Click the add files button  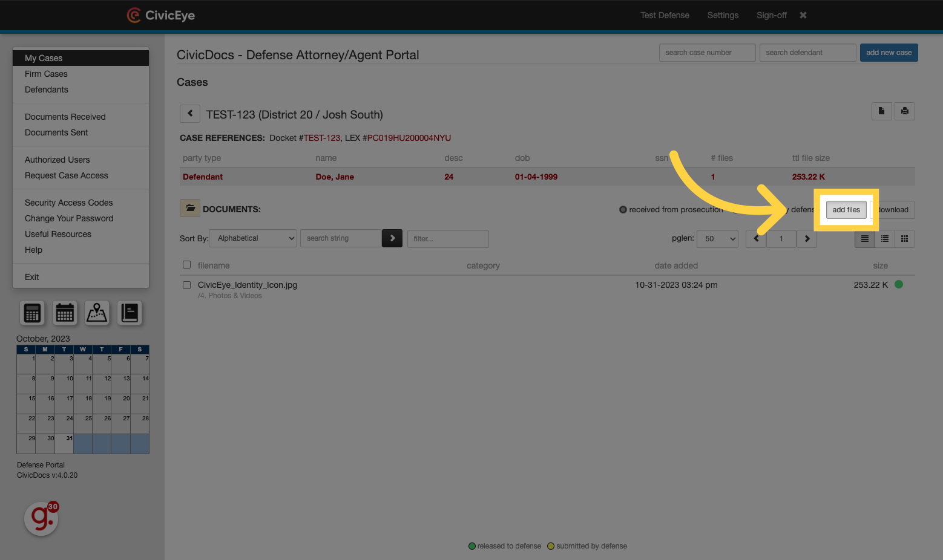tap(846, 210)
